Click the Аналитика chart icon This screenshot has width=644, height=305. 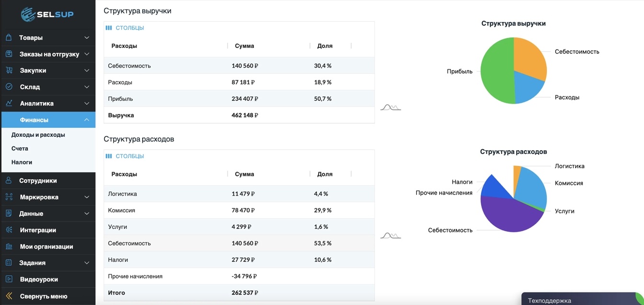(x=9, y=103)
